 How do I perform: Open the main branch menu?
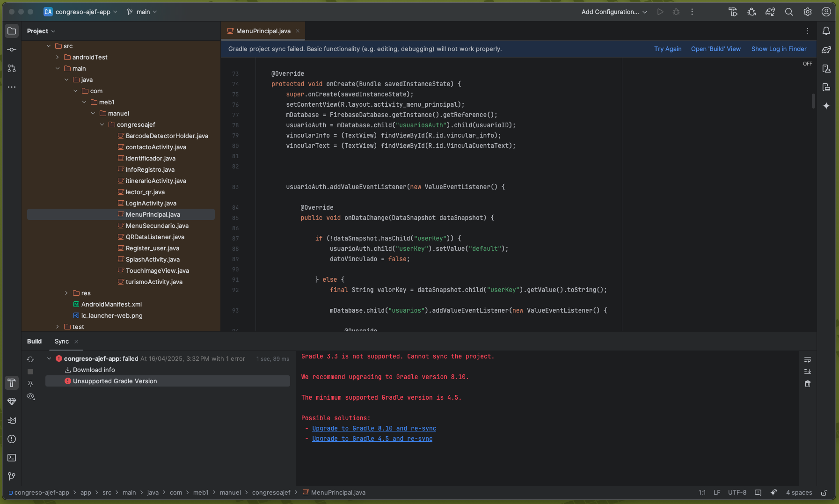coord(141,12)
